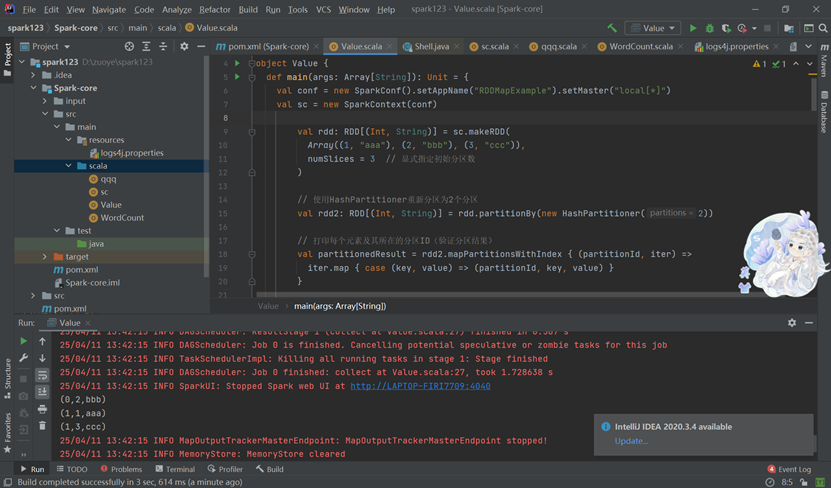Click down the stack trace arrow
The width and height of the screenshot is (831, 488).
42,358
